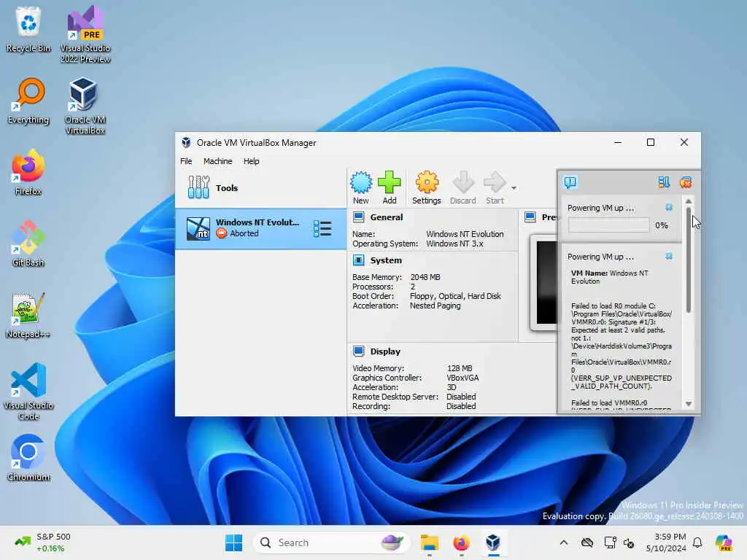Click VirtualBox icon in the taskbar

click(x=493, y=542)
